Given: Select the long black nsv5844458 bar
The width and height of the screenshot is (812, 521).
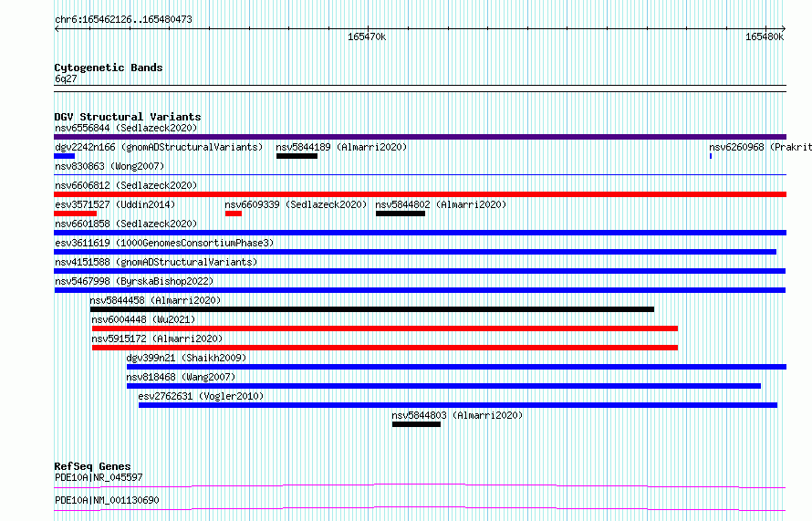Looking at the screenshot, I should pos(372,309).
